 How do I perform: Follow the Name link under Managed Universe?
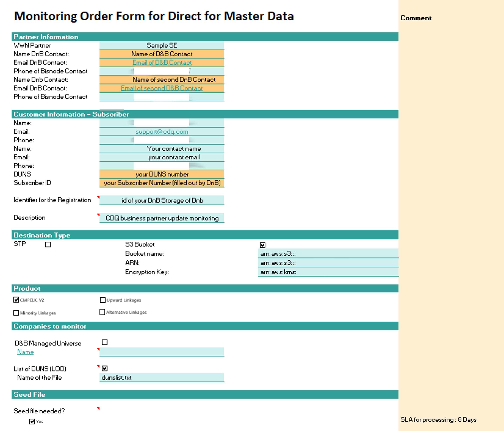[x=25, y=352]
